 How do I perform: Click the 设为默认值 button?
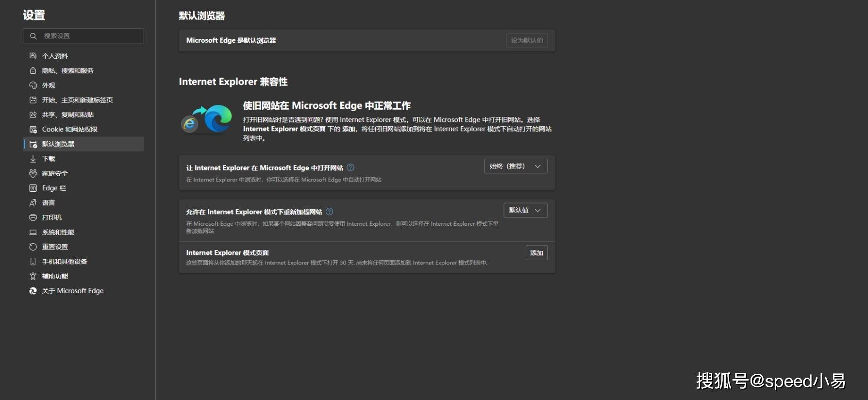pyautogui.click(x=527, y=40)
